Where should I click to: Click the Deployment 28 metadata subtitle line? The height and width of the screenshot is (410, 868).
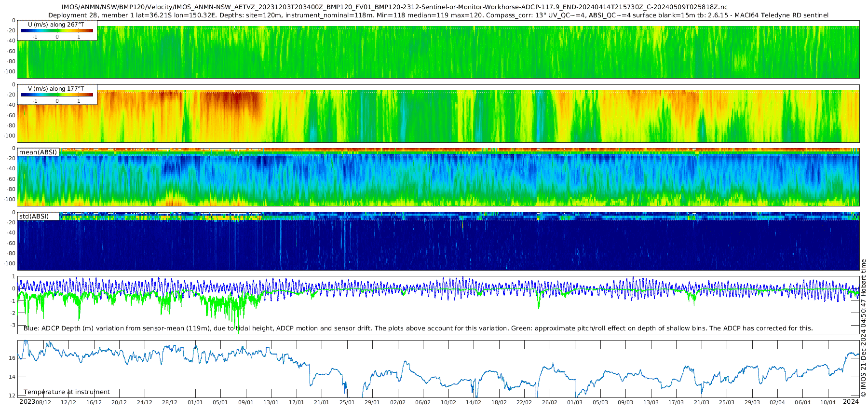(x=438, y=15)
